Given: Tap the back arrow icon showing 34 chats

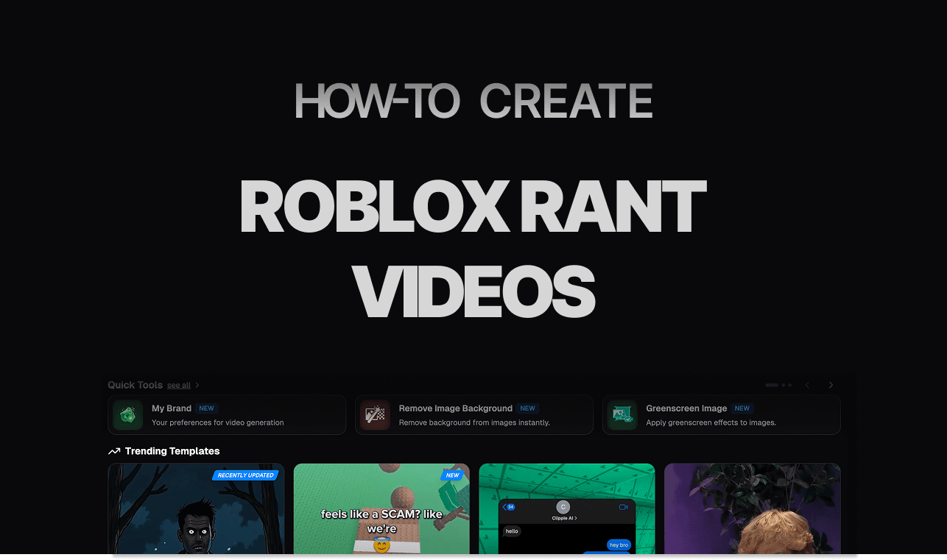Looking at the screenshot, I should (x=510, y=506).
